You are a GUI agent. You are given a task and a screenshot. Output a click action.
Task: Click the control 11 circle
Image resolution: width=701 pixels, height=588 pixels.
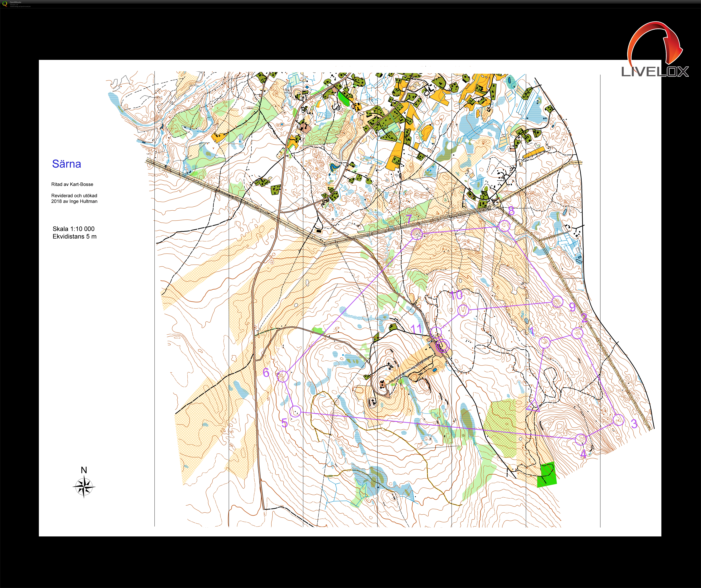coord(436,332)
